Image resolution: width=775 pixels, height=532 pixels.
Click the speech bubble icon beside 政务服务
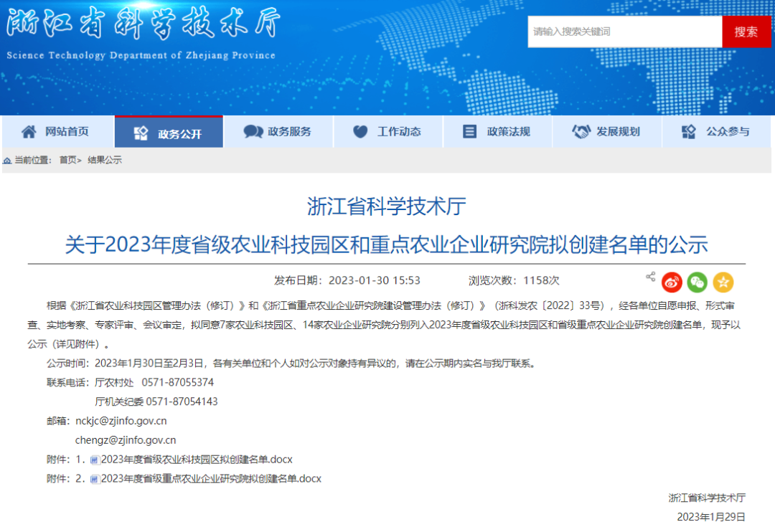click(x=253, y=132)
